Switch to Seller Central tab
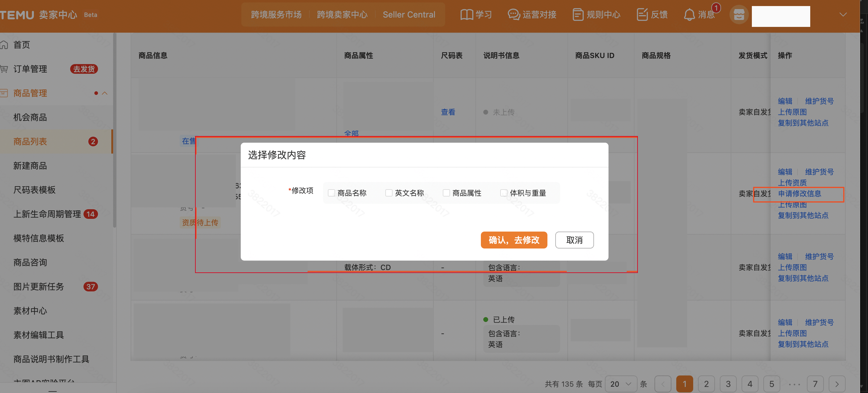Screen dimensions: 868x393 pos(409,15)
